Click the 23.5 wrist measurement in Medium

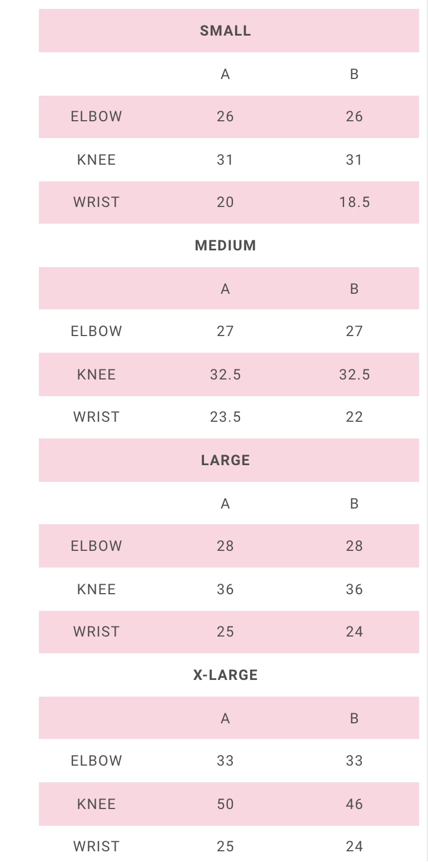(225, 417)
